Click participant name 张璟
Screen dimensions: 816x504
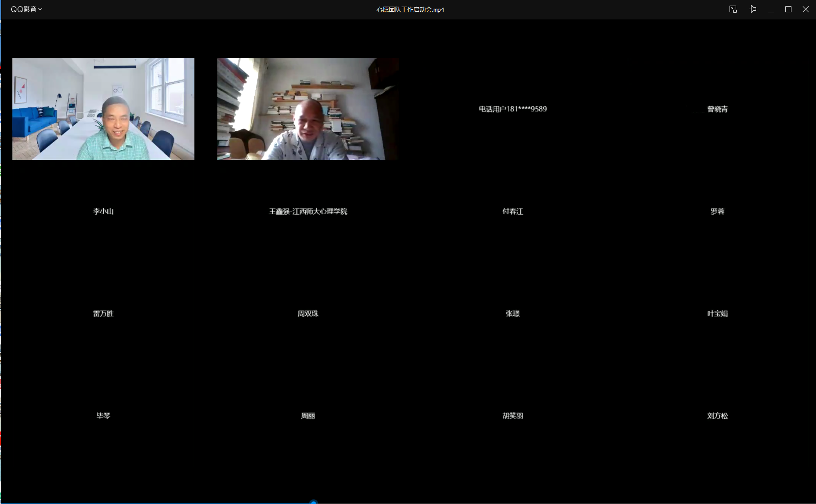point(513,313)
